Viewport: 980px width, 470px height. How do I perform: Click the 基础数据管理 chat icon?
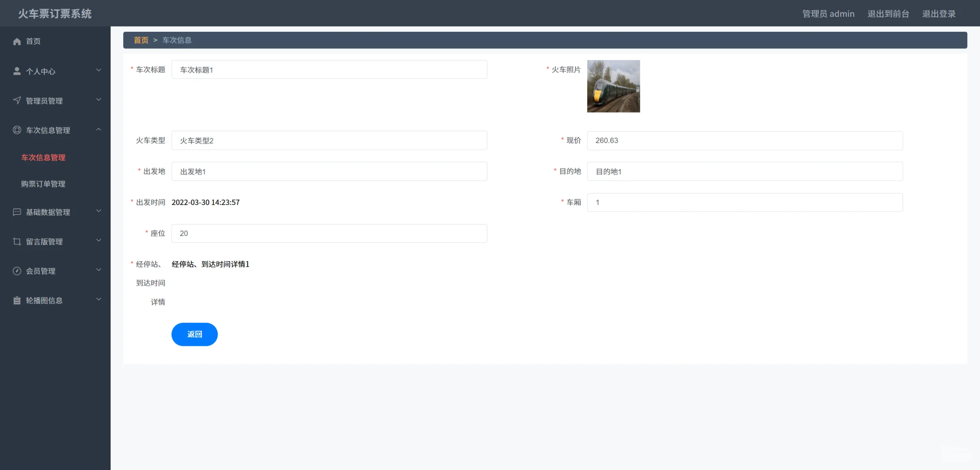point(17,212)
